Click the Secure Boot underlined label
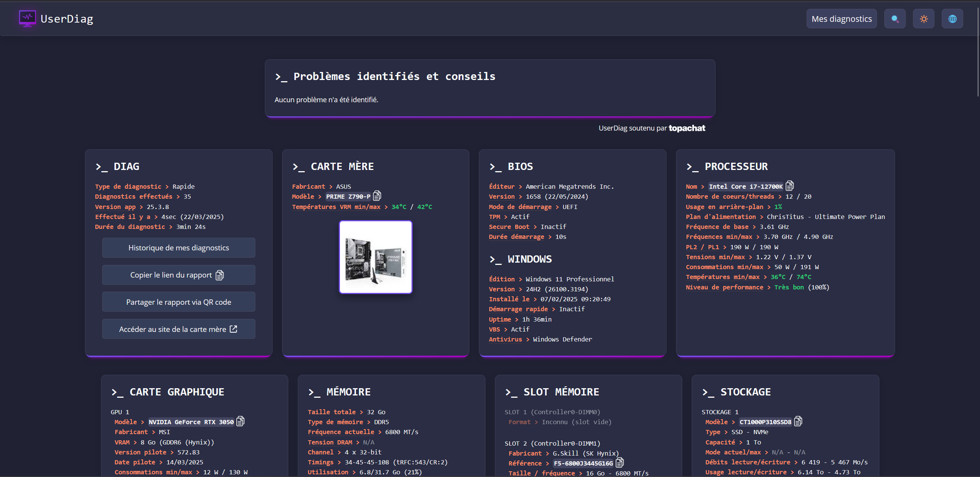Viewport: 980px width, 477px height. tap(509, 227)
